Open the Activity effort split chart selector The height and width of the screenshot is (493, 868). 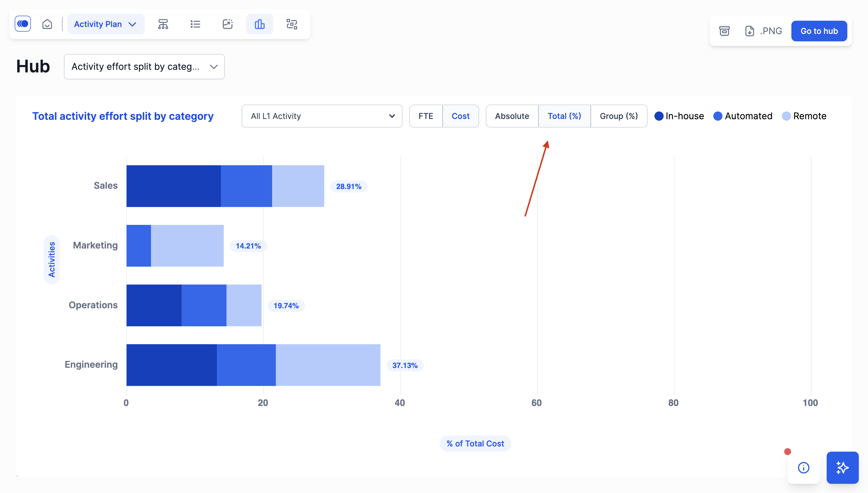(144, 67)
